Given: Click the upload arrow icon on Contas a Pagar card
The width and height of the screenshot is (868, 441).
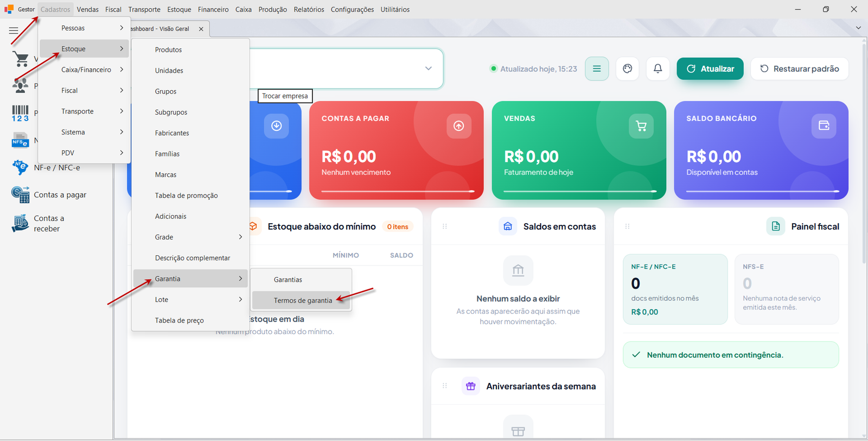Looking at the screenshot, I should pos(459,126).
